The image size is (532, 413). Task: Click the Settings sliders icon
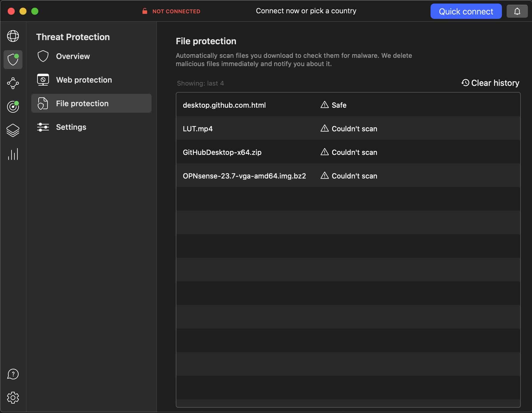coord(43,127)
